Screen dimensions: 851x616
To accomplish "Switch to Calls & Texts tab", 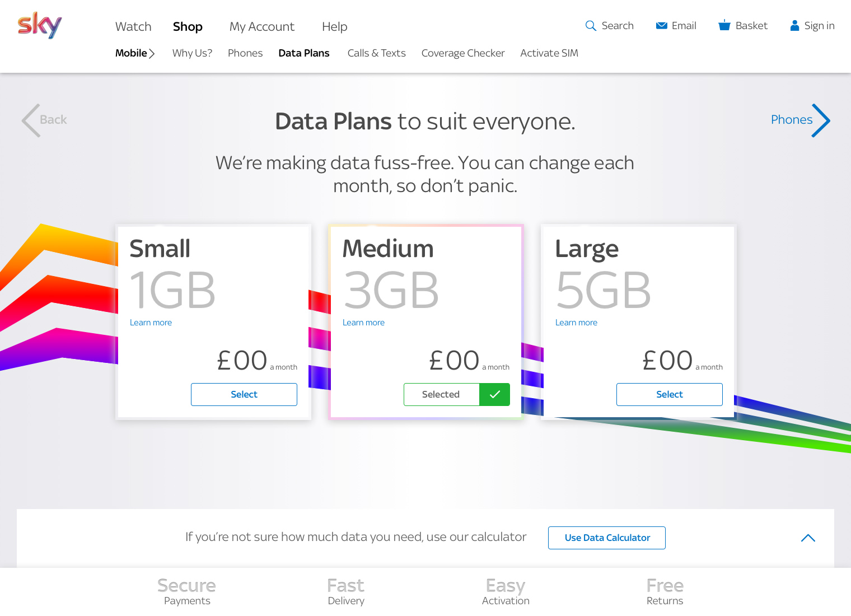I will 376,53.
